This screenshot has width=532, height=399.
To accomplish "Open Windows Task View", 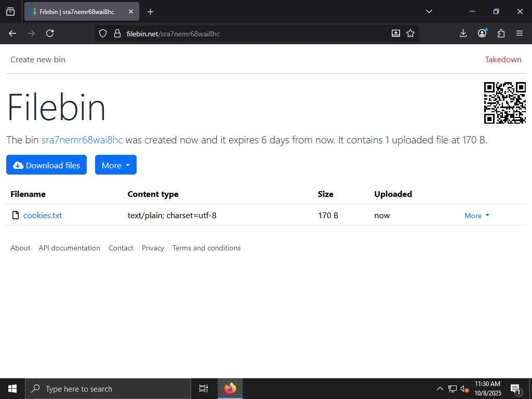I will pos(203,389).
